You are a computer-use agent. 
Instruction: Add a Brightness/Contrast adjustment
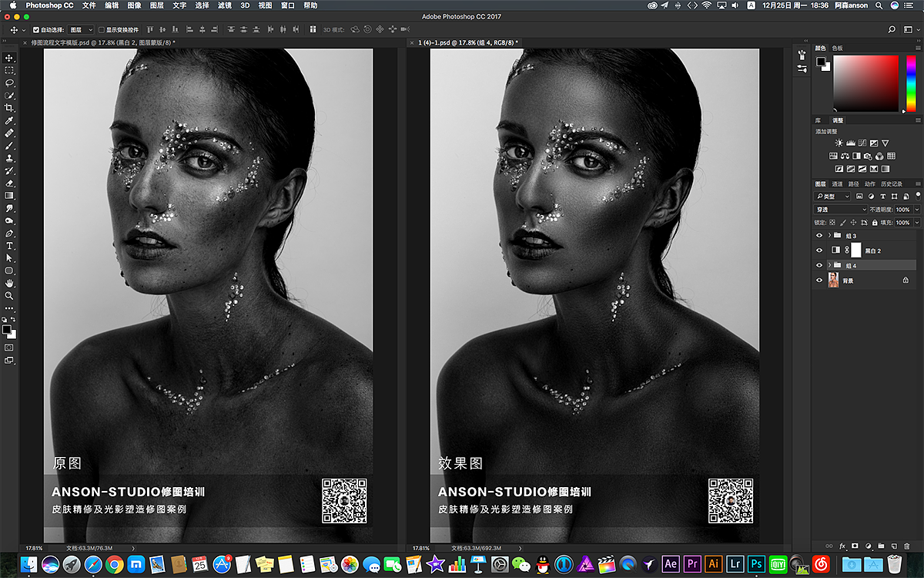coord(839,143)
